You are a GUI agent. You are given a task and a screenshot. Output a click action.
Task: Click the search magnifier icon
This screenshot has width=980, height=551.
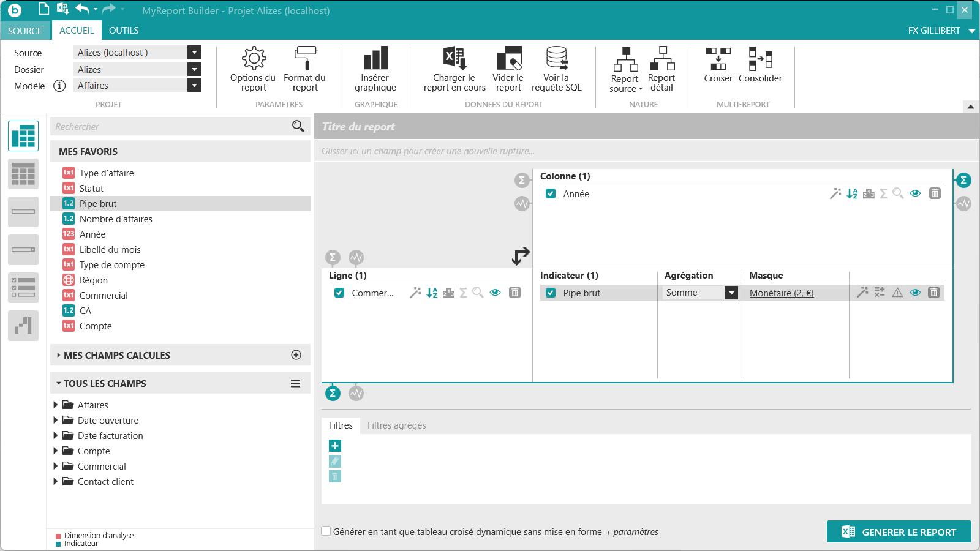point(298,126)
